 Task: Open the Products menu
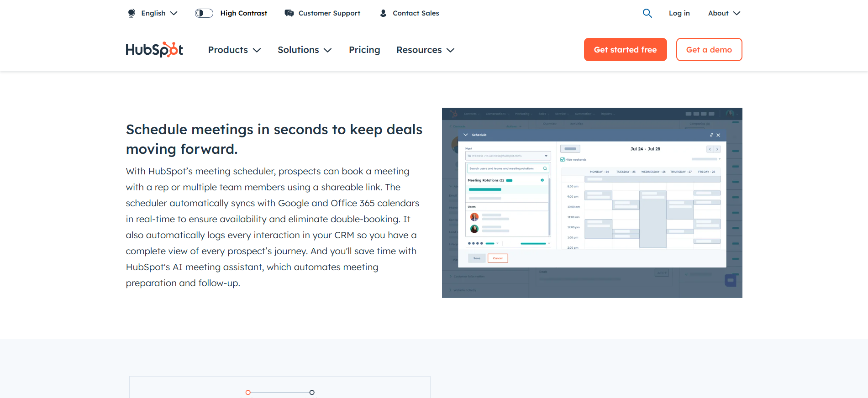234,50
